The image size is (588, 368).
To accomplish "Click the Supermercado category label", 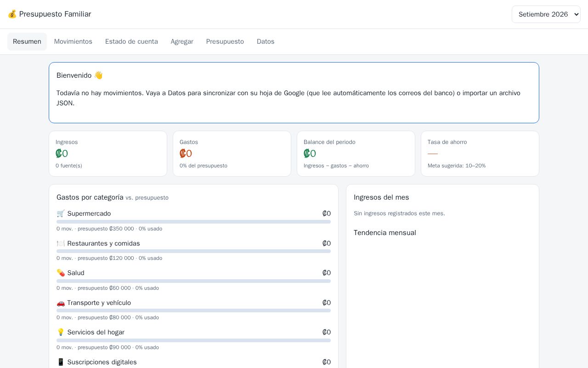I will (89, 213).
